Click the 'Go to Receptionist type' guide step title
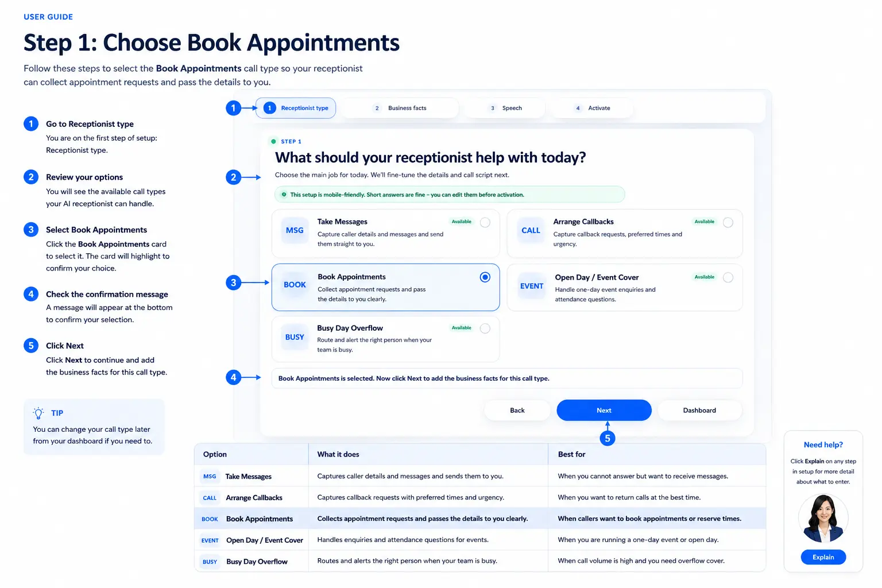This screenshot has height=588, width=882. click(90, 124)
